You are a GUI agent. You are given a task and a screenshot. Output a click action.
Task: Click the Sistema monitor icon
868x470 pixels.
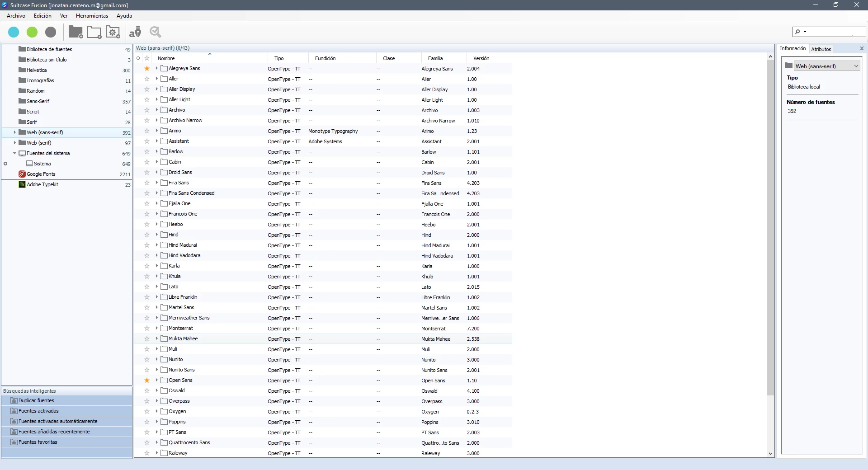tap(29, 164)
